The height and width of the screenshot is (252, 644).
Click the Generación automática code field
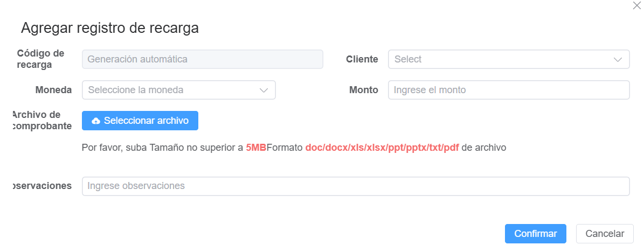point(202,59)
